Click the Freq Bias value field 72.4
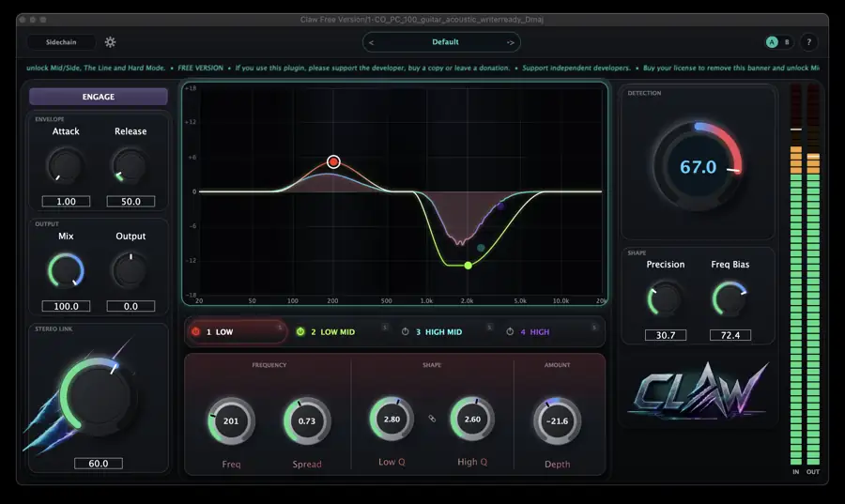845x504 pixels. [730, 335]
